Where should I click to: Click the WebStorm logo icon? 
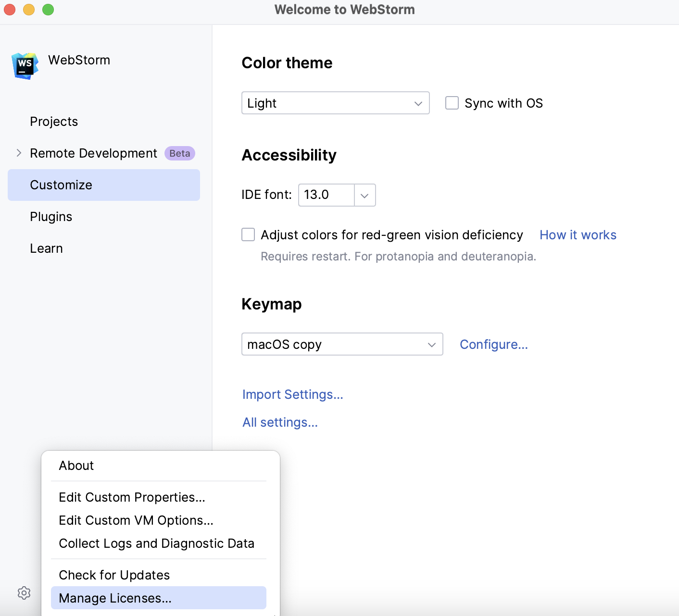(24, 65)
